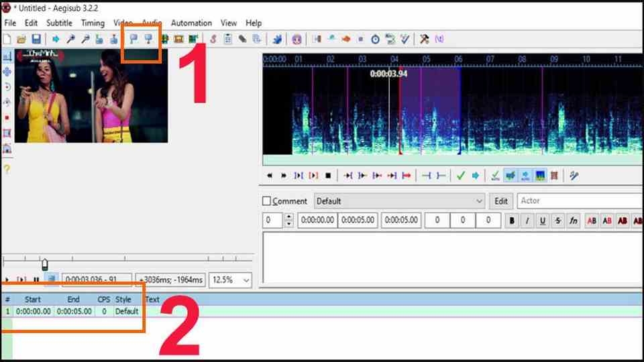Click the Jump To blue arrow icon

coord(56,40)
